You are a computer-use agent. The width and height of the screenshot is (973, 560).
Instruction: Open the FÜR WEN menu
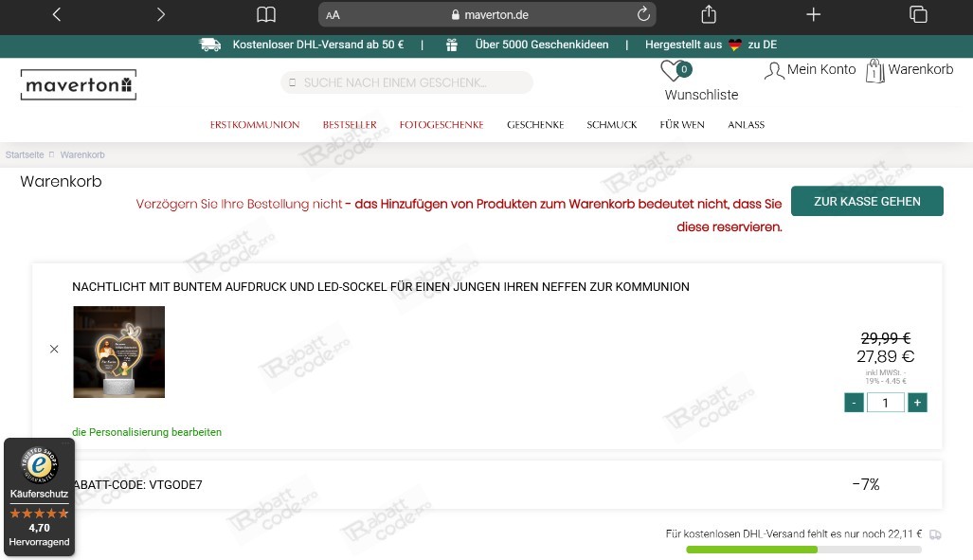682,125
